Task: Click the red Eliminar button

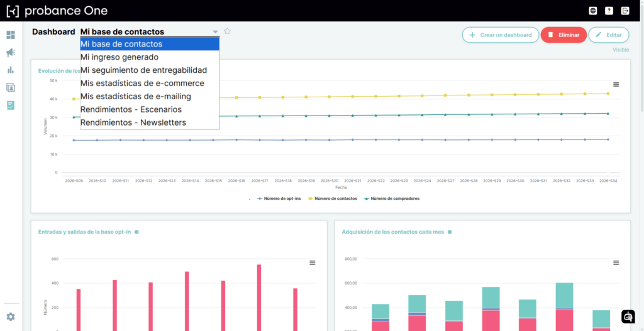Action: click(x=563, y=35)
